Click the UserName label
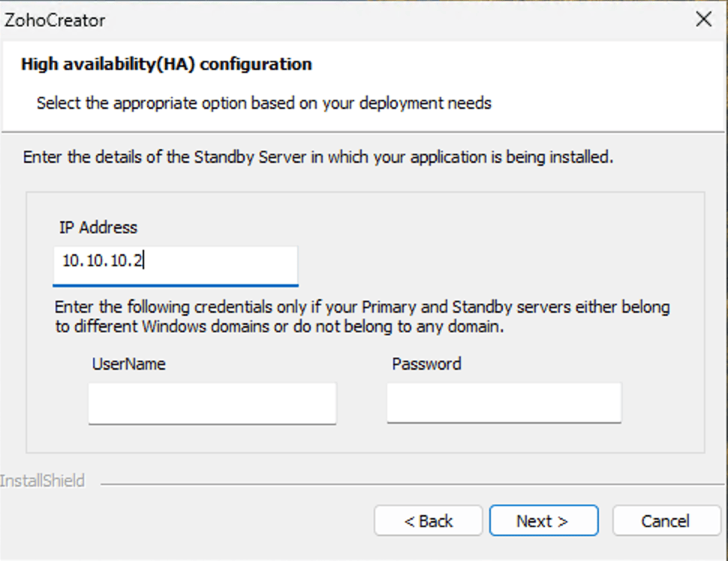 [128, 364]
